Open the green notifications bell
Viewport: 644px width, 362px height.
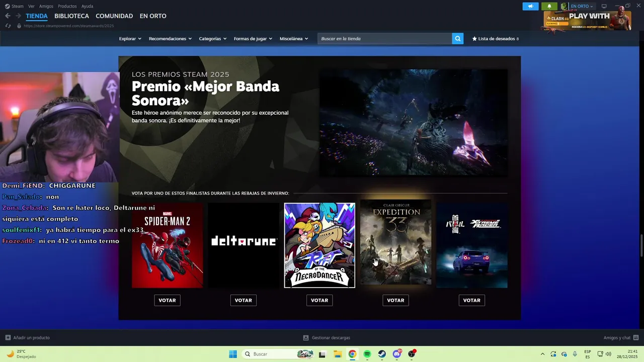point(549,6)
